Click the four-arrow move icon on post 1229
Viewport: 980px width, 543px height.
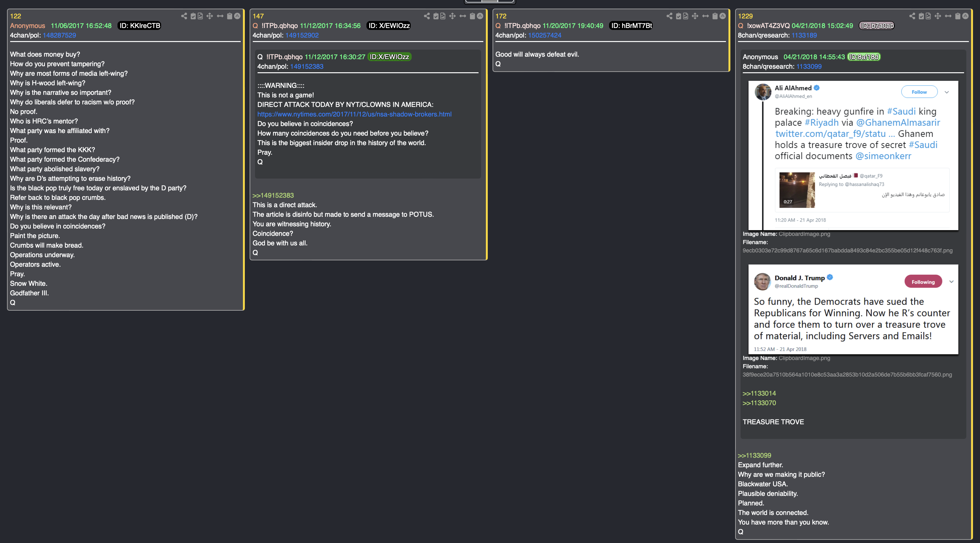pos(938,16)
